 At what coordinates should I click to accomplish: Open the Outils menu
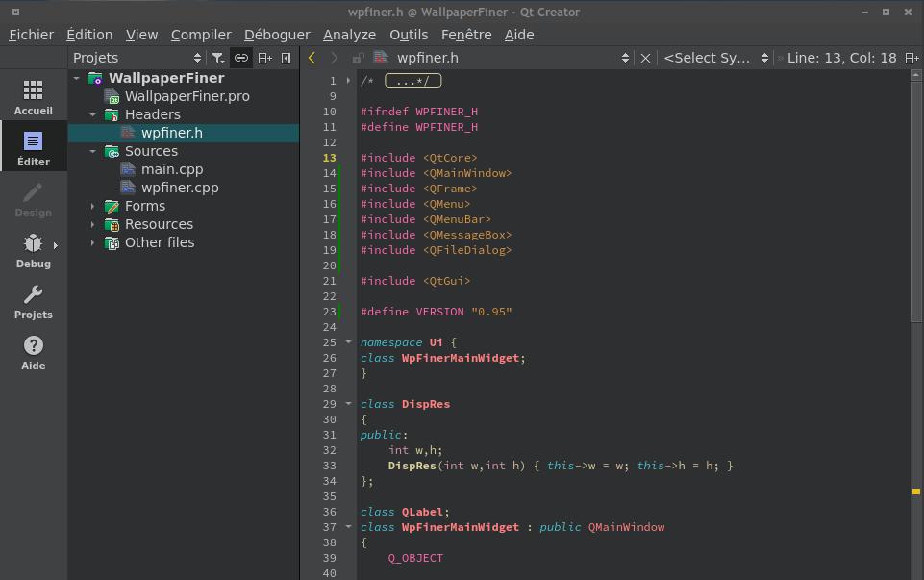click(x=409, y=35)
